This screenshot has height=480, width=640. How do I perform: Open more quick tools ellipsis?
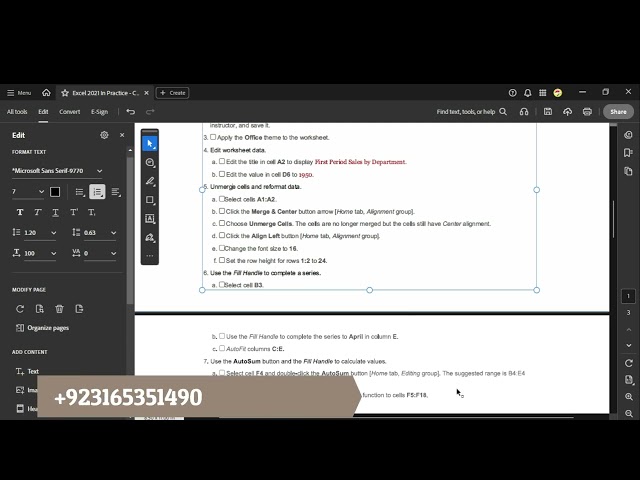150,256
